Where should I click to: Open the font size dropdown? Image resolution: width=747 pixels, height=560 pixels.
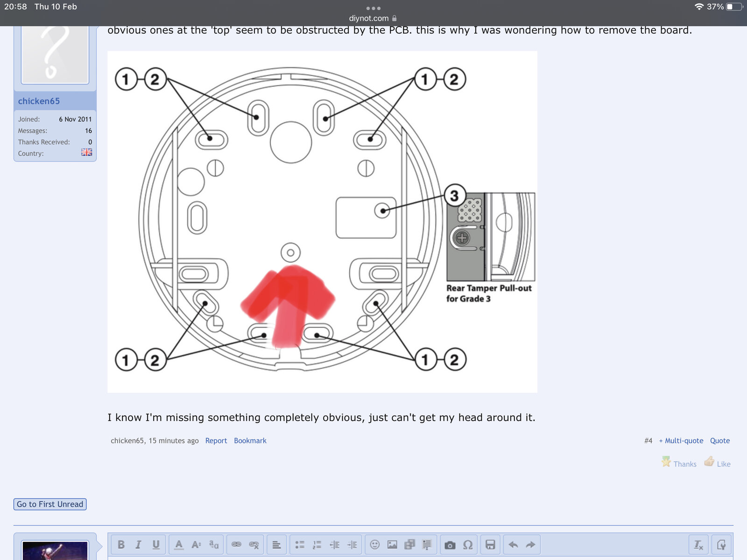coord(195,544)
